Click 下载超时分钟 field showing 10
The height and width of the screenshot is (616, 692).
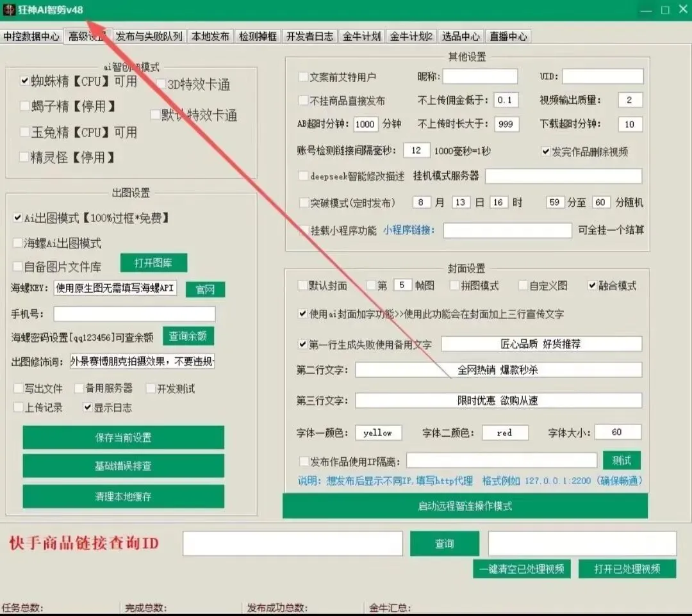[630, 124]
